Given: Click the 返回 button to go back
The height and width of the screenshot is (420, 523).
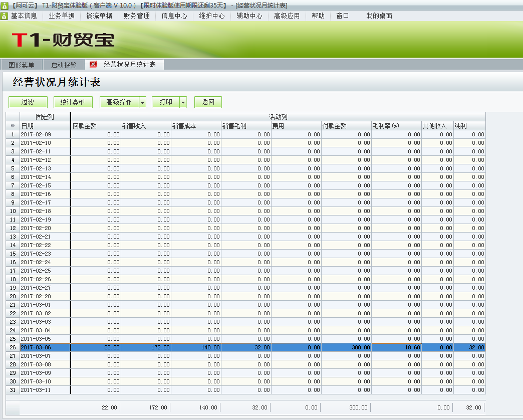Looking at the screenshot, I should (208, 102).
